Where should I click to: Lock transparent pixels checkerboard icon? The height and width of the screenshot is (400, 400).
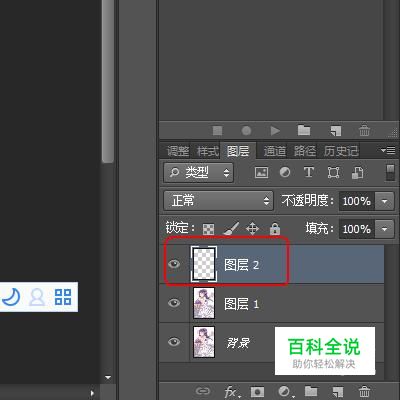click(x=208, y=229)
